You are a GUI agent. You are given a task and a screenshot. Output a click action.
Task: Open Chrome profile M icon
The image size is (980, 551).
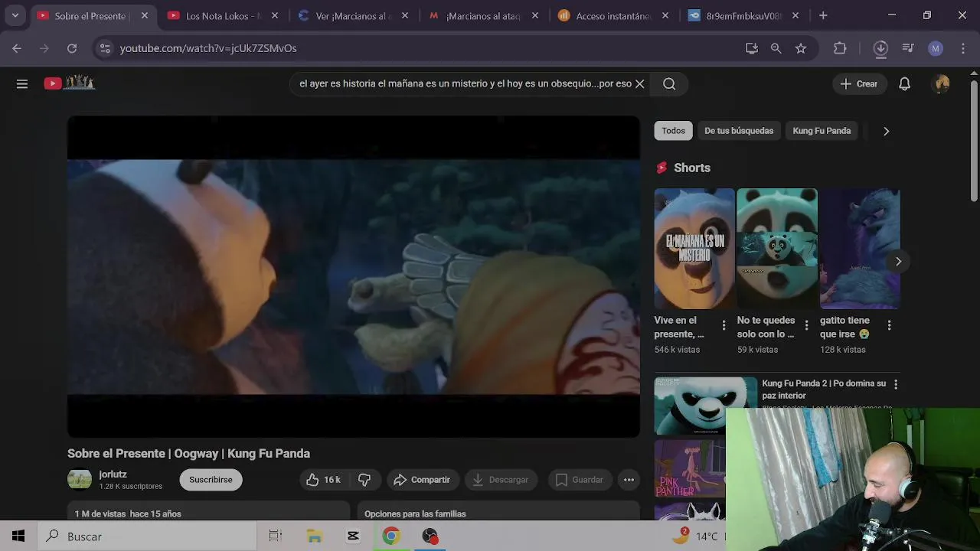point(936,48)
